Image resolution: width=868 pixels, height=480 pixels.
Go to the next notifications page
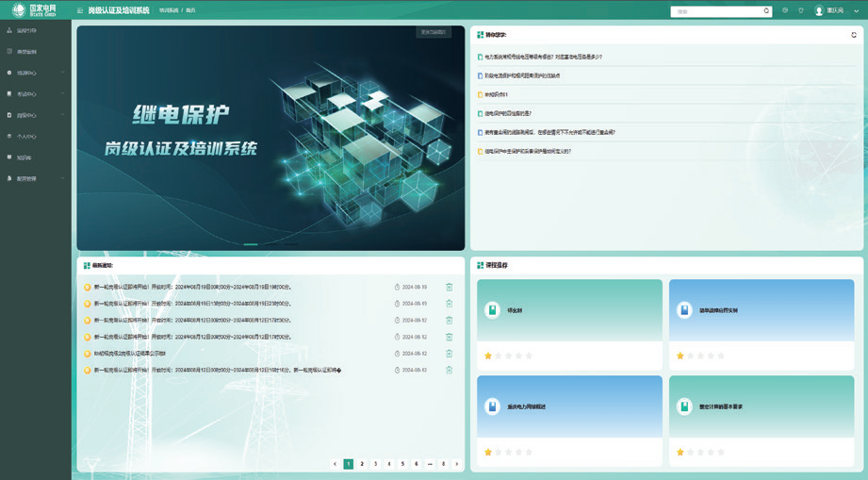tap(457, 464)
